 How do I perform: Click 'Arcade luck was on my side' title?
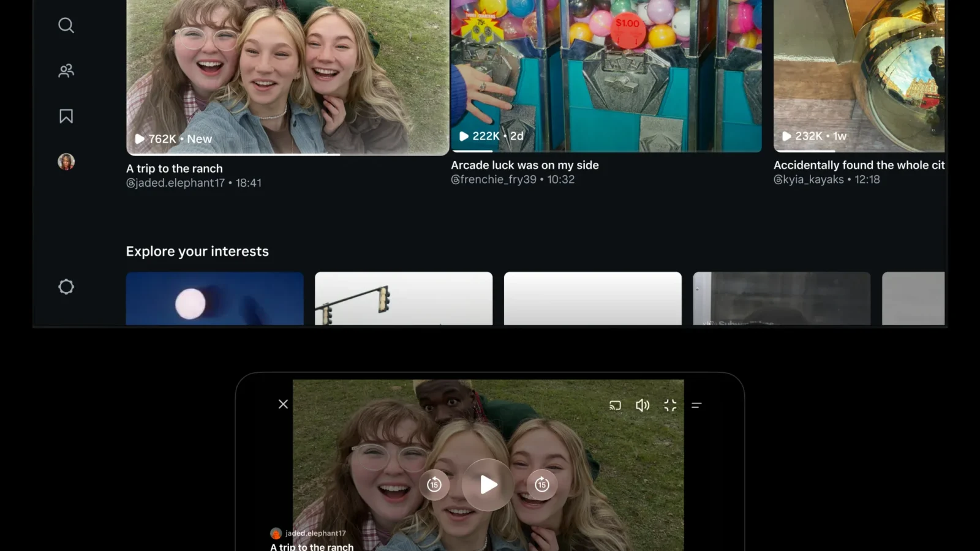point(525,165)
